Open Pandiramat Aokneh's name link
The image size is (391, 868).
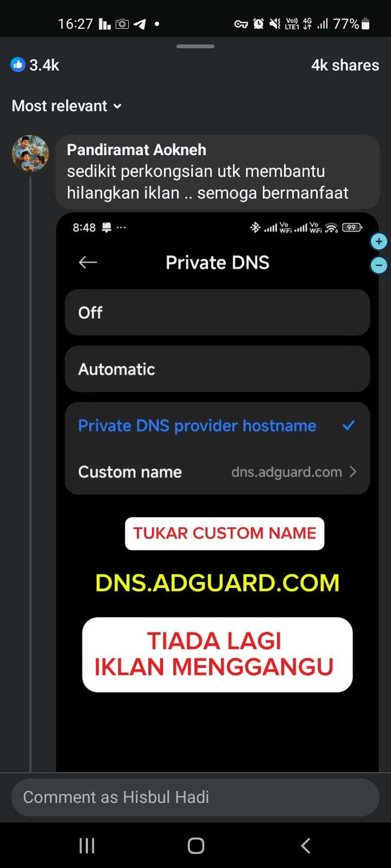pos(136,150)
